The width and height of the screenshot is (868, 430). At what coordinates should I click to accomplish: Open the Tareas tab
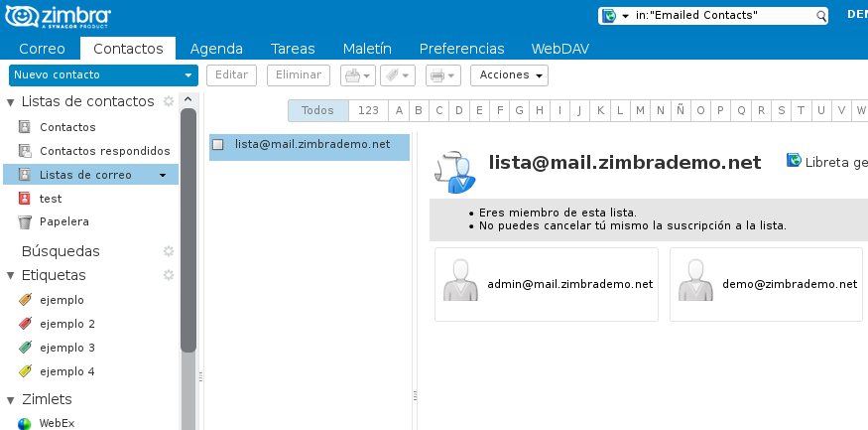pyautogui.click(x=293, y=49)
